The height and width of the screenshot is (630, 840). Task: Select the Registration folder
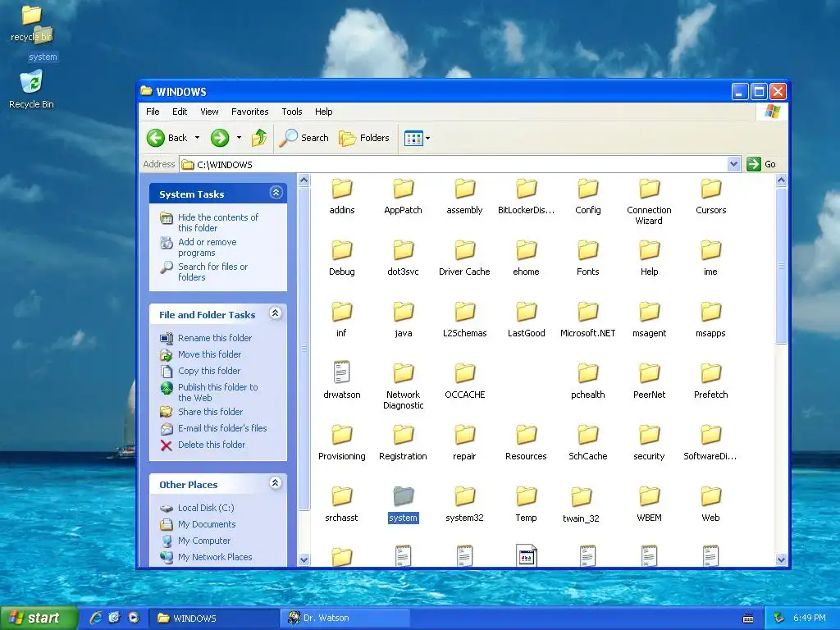(403, 442)
